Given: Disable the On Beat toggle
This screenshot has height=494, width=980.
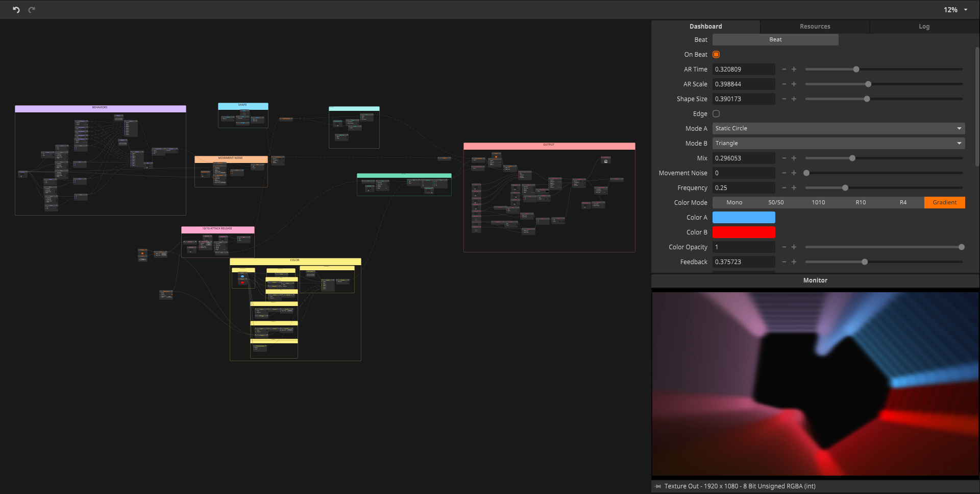Looking at the screenshot, I should coord(716,55).
